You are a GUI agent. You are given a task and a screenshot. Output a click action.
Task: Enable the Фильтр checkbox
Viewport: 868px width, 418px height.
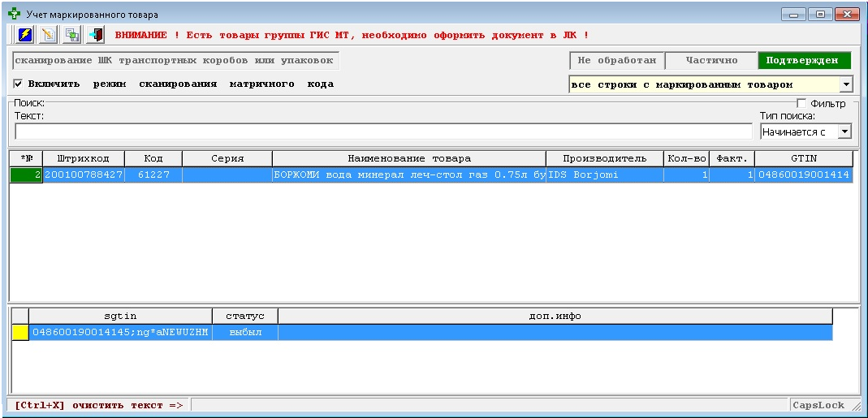click(x=801, y=104)
